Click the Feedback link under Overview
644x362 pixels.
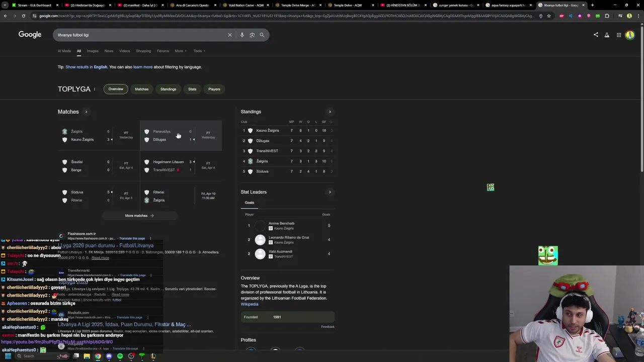(328, 327)
